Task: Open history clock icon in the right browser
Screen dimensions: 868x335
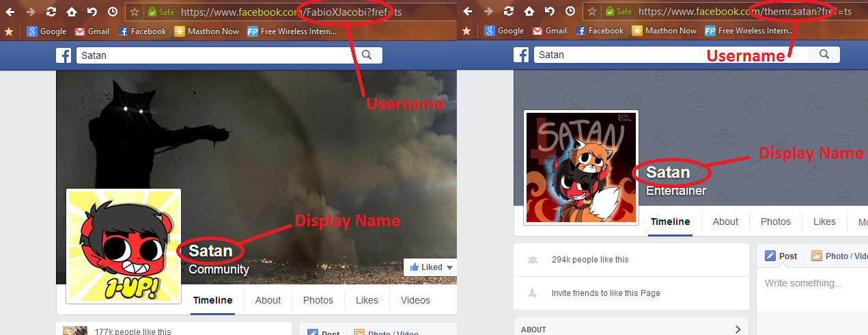Action: point(570,12)
